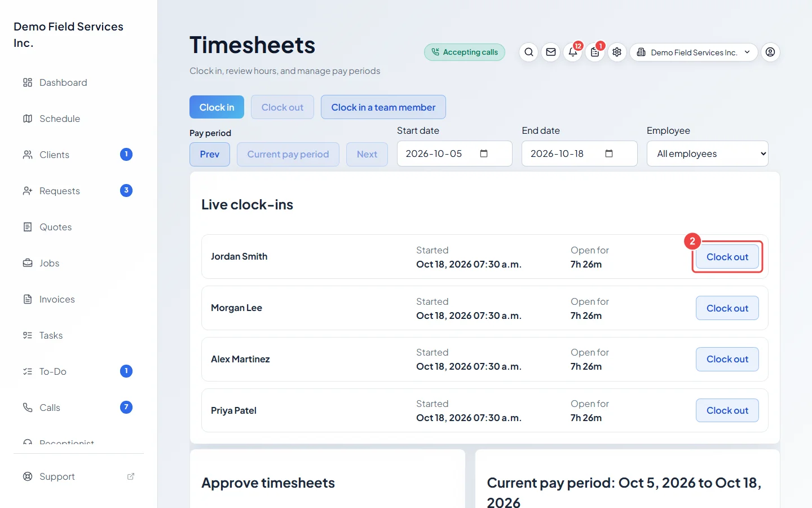Click the Start date field 2026-10-05
812x508 pixels.
tap(454, 154)
